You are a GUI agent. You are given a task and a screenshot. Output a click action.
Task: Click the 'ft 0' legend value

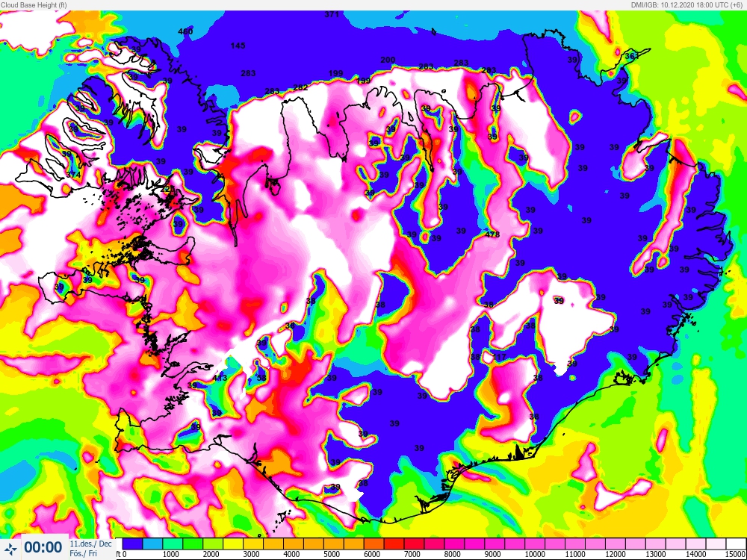pyautogui.click(x=123, y=554)
